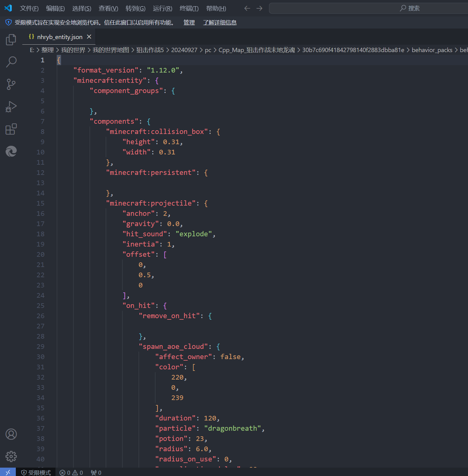The image size is (468, 476).
Task: Click the "duration" key
Action: 175,418
